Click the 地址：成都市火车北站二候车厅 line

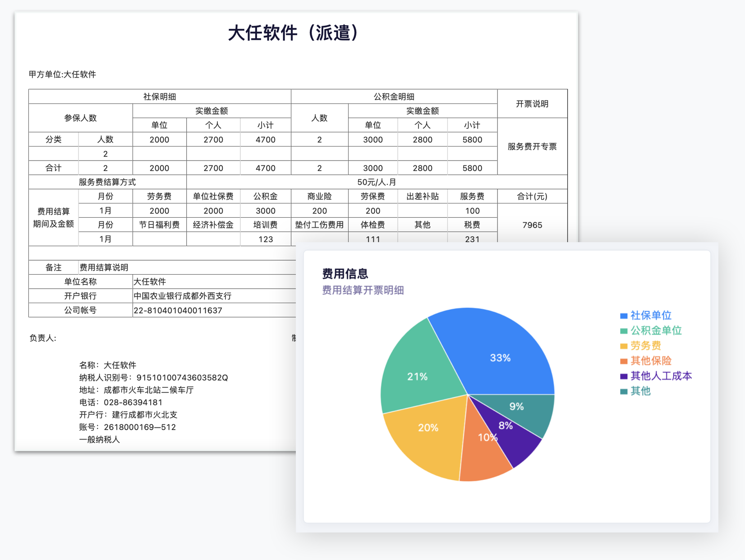point(136,390)
